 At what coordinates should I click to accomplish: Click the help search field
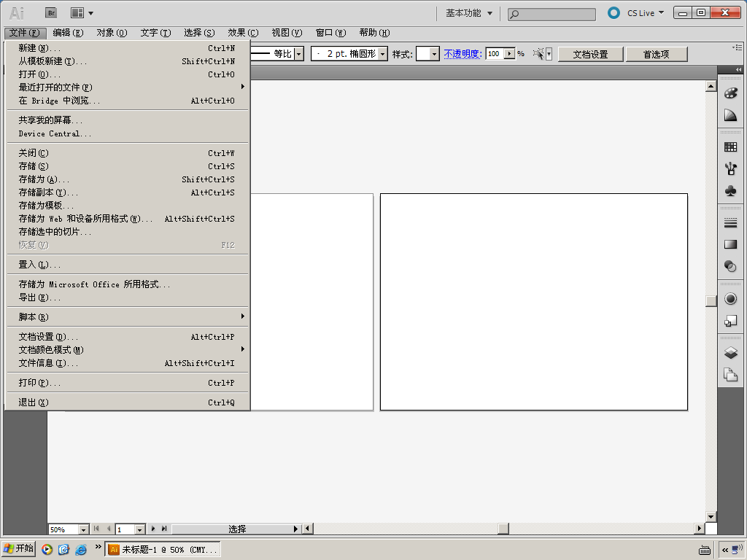[551, 15]
